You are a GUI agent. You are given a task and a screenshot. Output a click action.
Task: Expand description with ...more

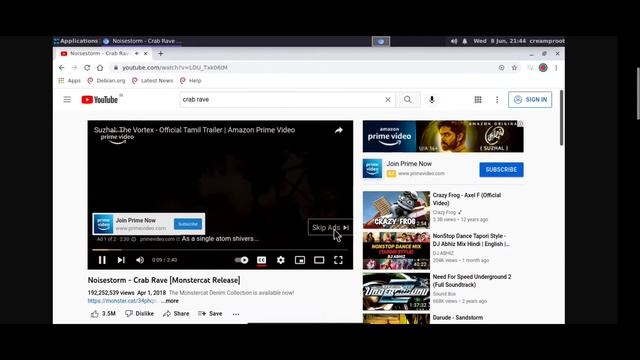pos(170,301)
